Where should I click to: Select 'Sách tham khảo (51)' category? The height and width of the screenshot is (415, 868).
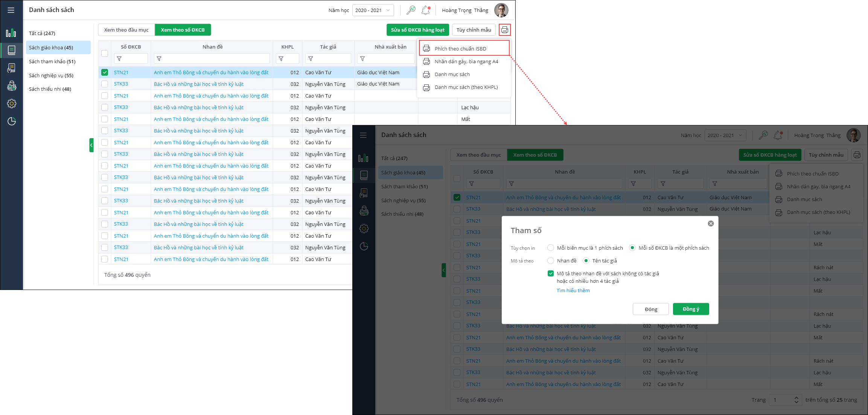point(52,61)
